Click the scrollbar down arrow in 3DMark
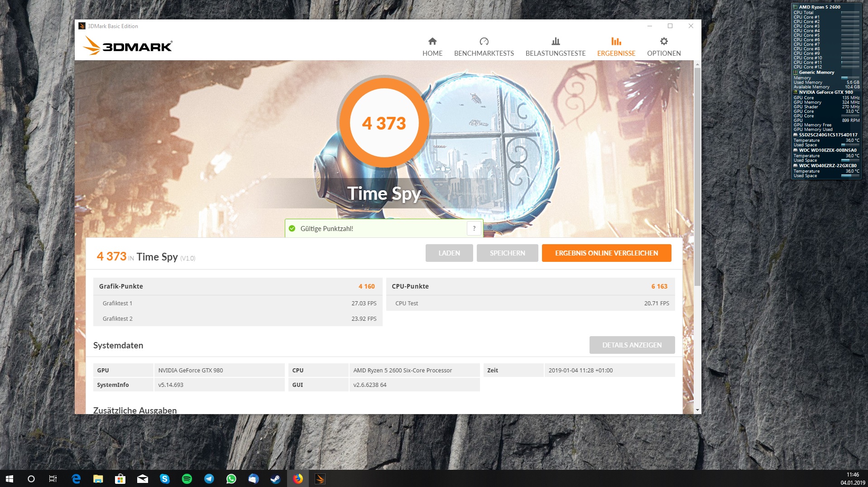868x487 pixels. pos(697,410)
